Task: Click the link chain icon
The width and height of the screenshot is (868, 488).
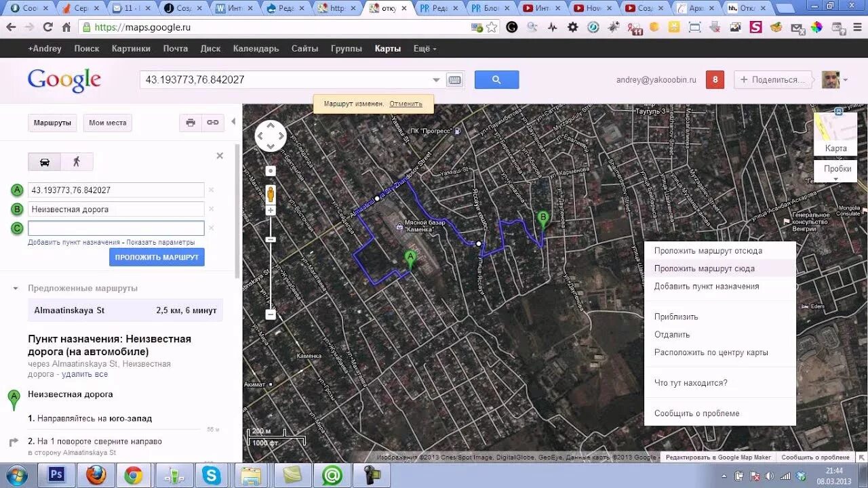Action: [213, 123]
